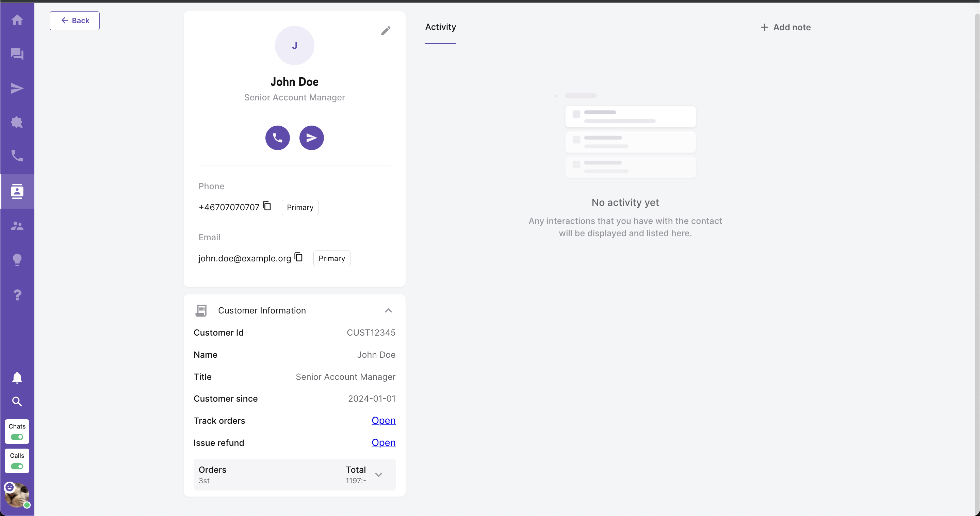
Task: Select the Conversations icon in sidebar
Action: pos(17,54)
